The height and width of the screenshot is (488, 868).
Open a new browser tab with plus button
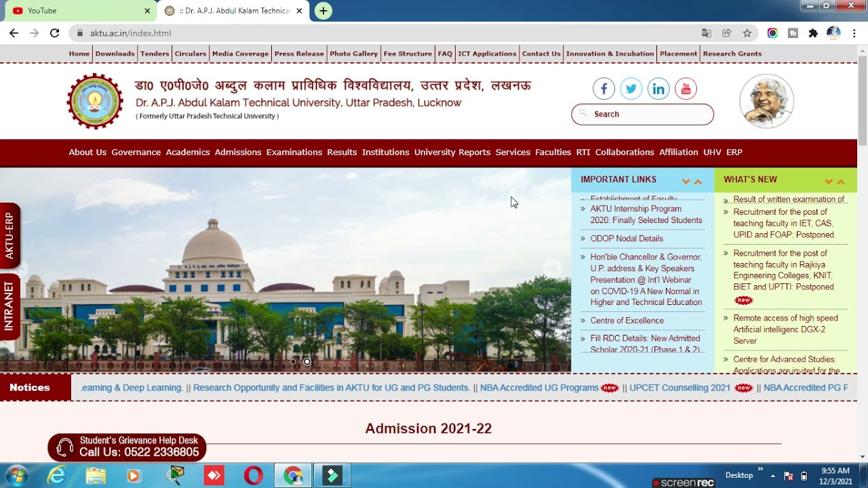[x=323, y=11]
